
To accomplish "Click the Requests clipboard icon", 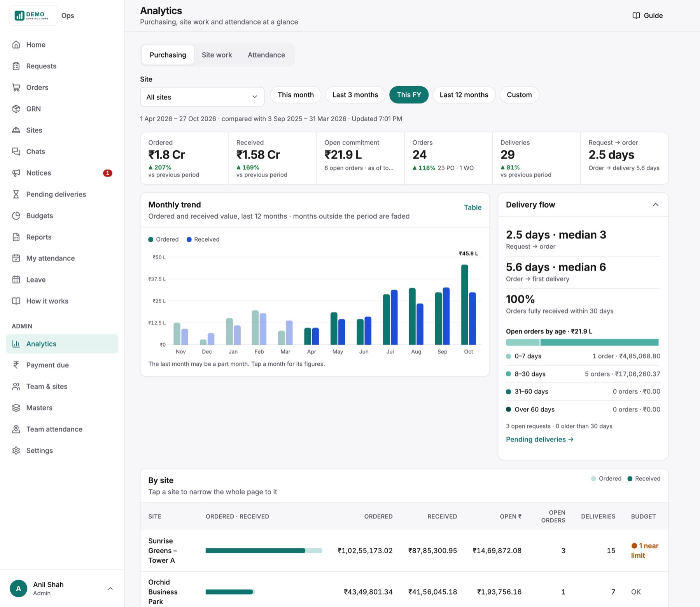I will coord(16,66).
